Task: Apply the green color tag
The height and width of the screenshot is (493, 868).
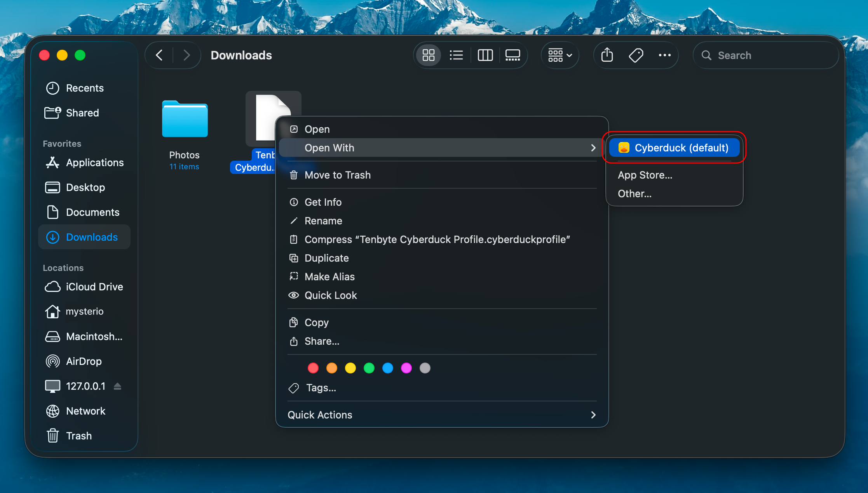Action: point(369,368)
